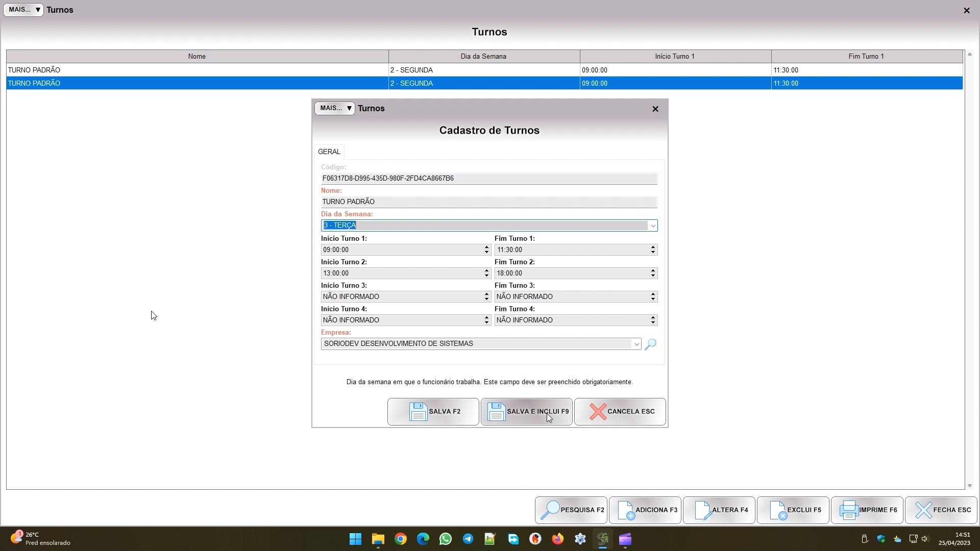Click the Adiciona F3 new document button
The image size is (980, 551).
click(x=645, y=510)
